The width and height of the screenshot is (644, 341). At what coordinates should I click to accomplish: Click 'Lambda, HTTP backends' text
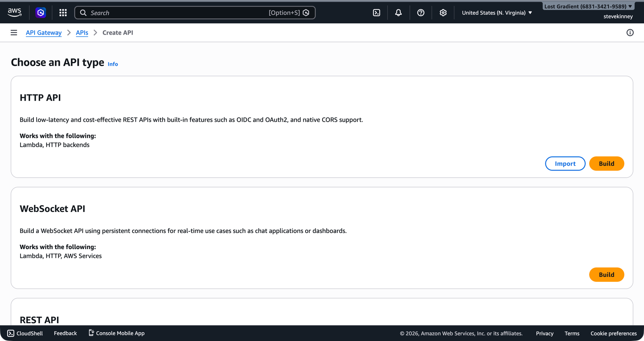coord(55,145)
